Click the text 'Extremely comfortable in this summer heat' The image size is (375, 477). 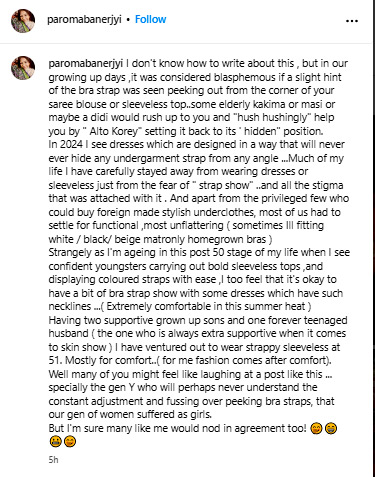click(206, 306)
